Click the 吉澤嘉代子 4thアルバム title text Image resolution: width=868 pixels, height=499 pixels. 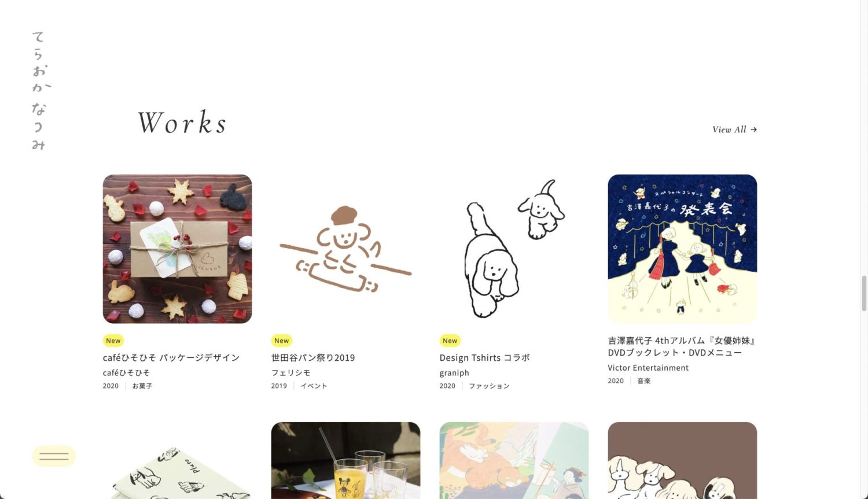[682, 346]
